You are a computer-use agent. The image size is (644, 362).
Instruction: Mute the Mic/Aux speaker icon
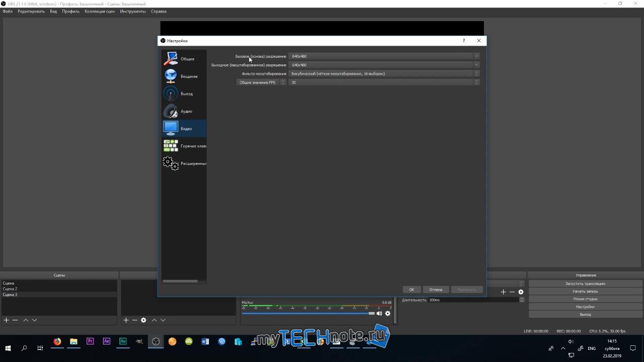(379, 313)
